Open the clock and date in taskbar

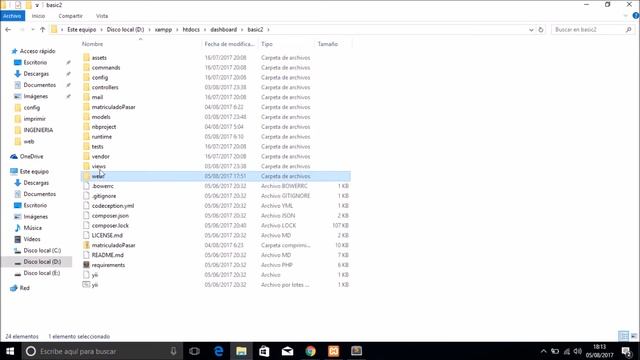[600, 351]
